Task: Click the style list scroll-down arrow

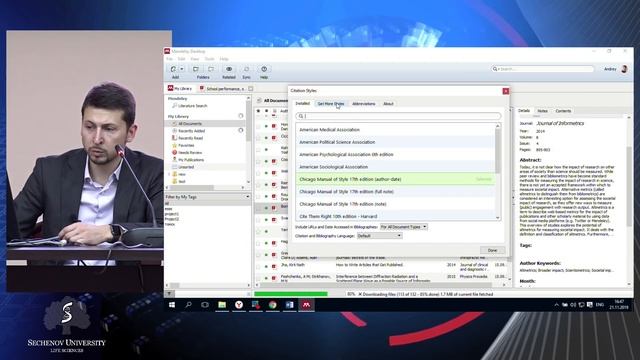Action: pyautogui.click(x=498, y=218)
